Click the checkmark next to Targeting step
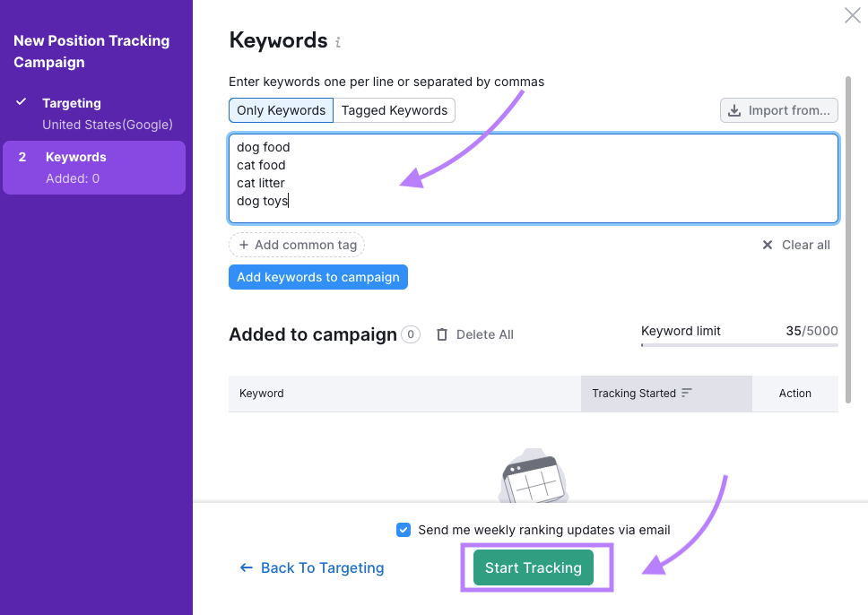Image resolution: width=868 pixels, height=615 pixels. pyautogui.click(x=22, y=102)
